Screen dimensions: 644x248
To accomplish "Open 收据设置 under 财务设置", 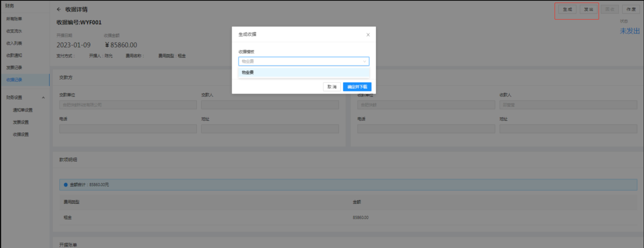I will coord(21,134).
